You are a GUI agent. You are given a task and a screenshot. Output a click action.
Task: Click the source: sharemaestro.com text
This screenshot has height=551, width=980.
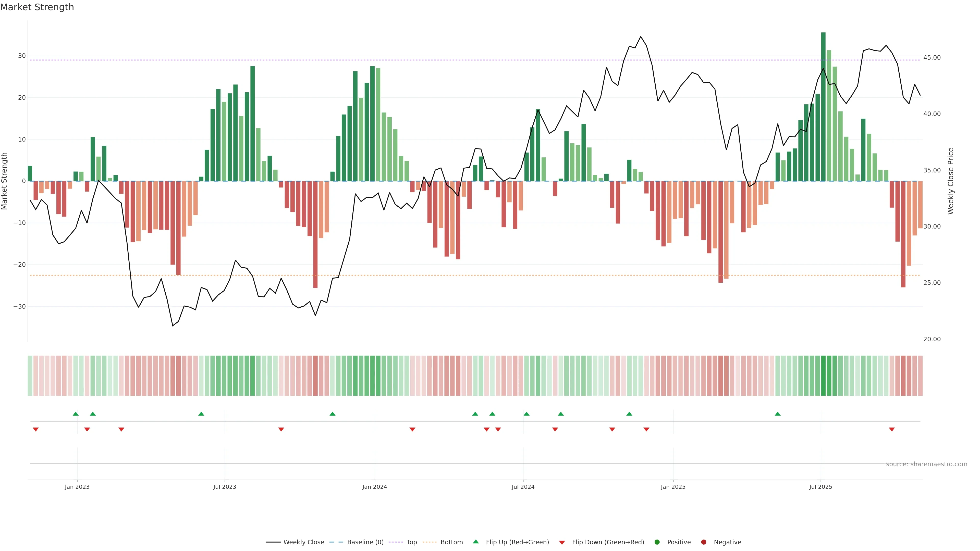926,464
